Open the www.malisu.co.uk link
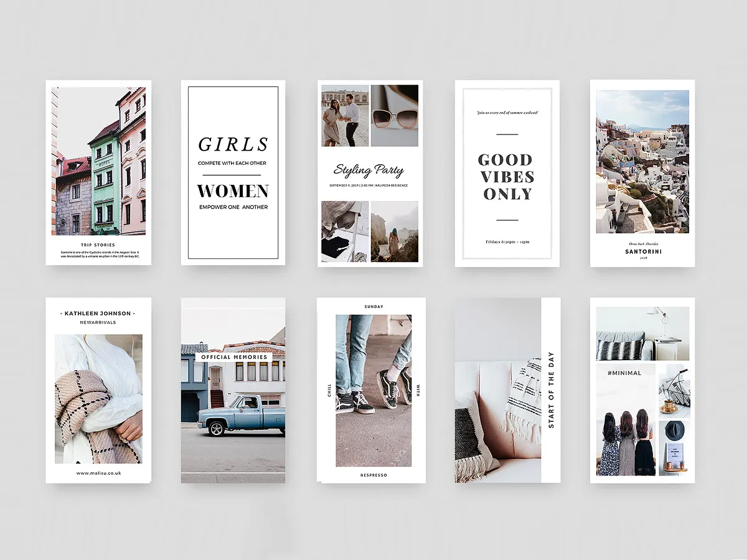Image resolution: width=747 pixels, height=560 pixels. point(98,473)
